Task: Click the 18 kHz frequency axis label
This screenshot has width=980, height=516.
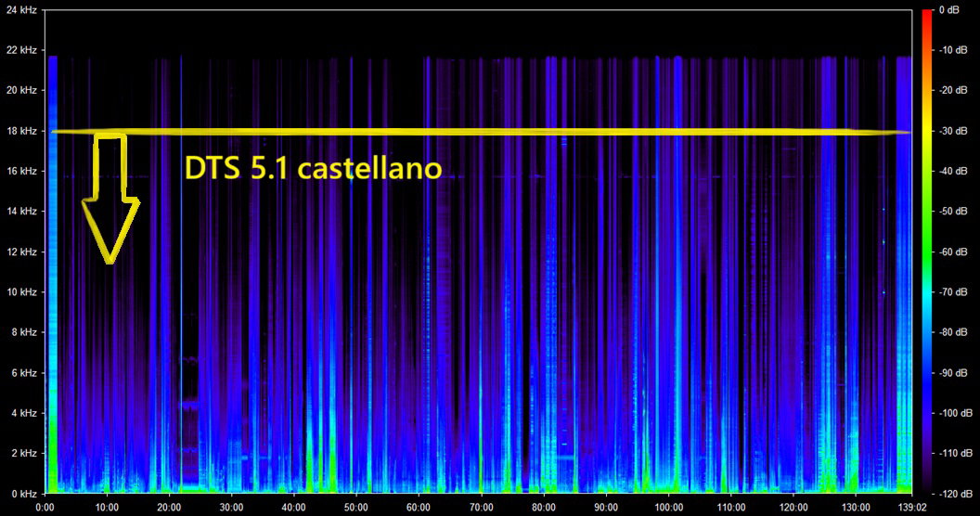Action: coord(21,131)
